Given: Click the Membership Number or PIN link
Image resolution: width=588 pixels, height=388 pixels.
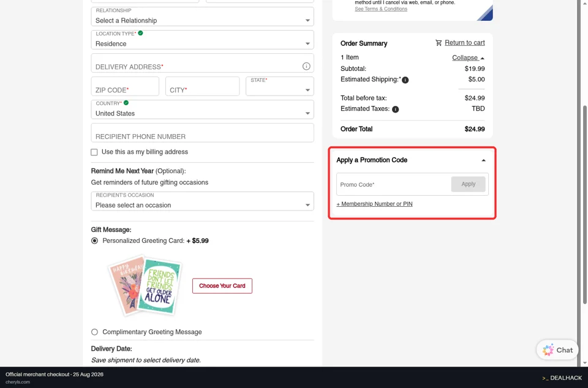Looking at the screenshot, I should (374, 204).
